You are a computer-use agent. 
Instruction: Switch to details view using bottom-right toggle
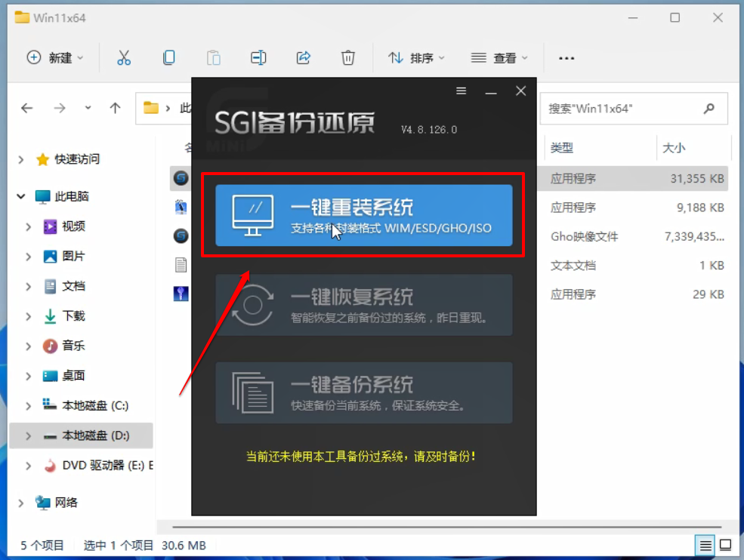pos(705,544)
